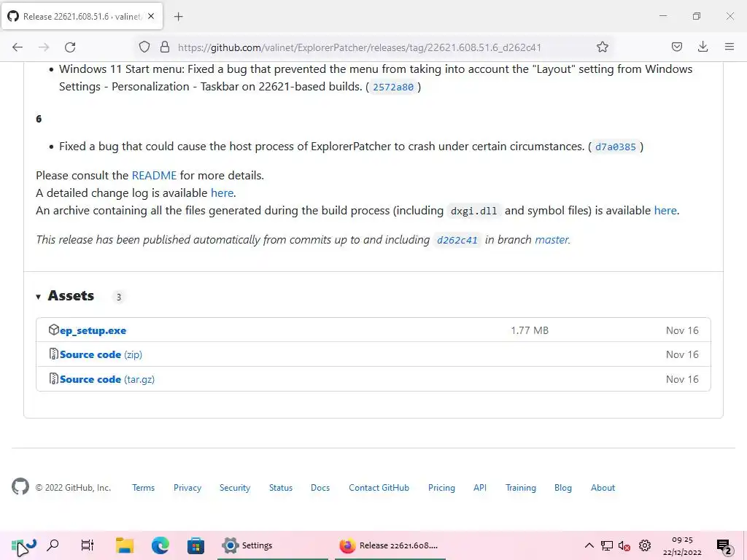Open the notification center icon

tap(724, 546)
